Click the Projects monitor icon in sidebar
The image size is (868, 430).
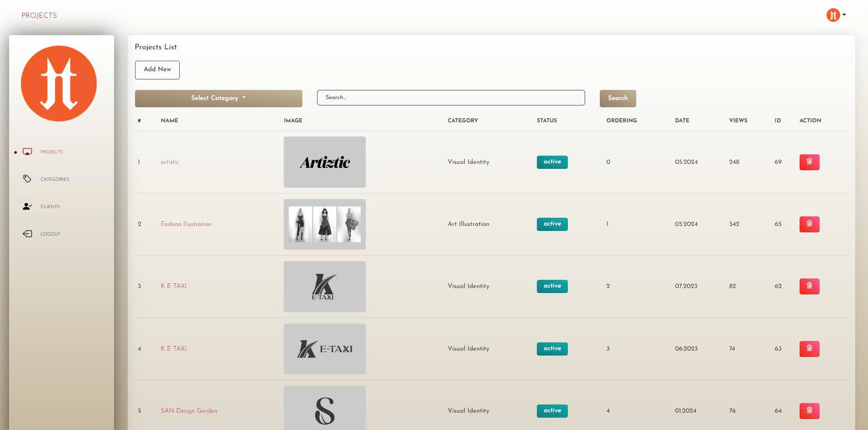tap(27, 152)
